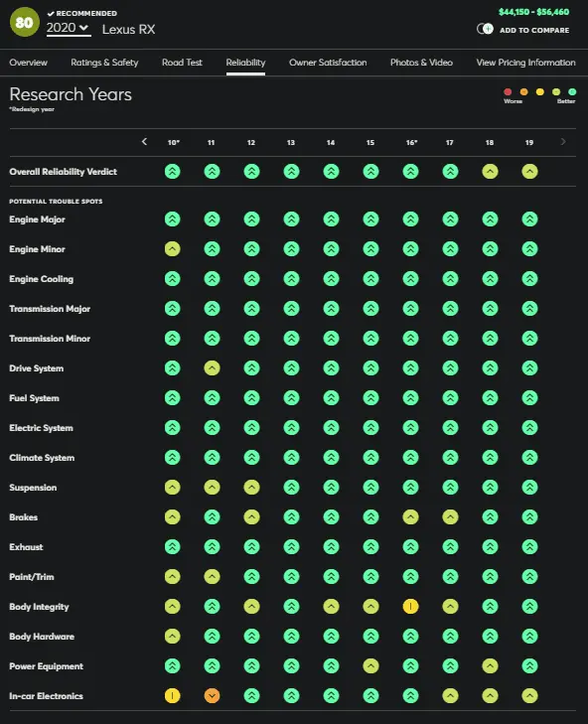
Task: Click Overall Reliability Verdict icon for 2019
Action: [529, 172]
